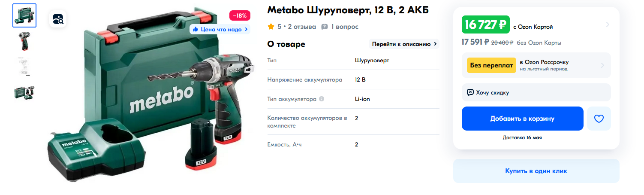Expand Ozon Рассрочка installment chevron

click(x=602, y=66)
